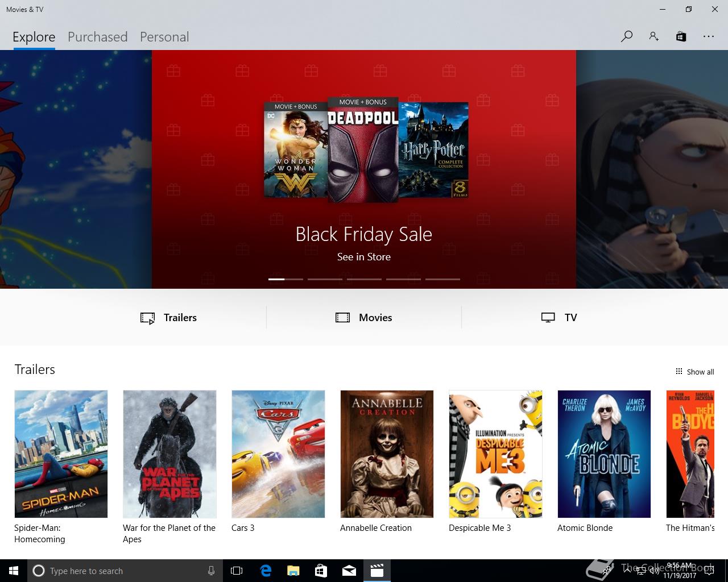This screenshot has width=728, height=582.
Task: Click See in Store link
Action: click(364, 257)
